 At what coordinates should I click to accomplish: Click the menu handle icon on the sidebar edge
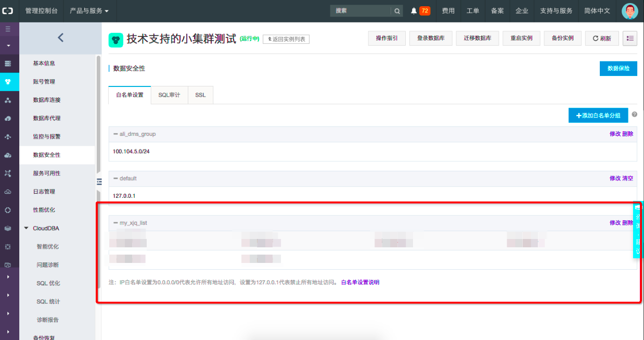pyautogui.click(x=99, y=181)
